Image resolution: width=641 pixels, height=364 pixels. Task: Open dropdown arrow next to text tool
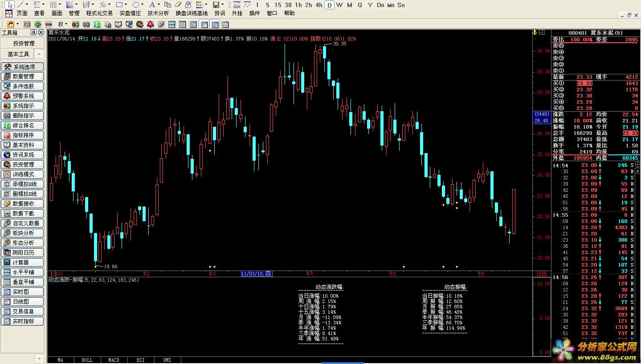[159, 5]
